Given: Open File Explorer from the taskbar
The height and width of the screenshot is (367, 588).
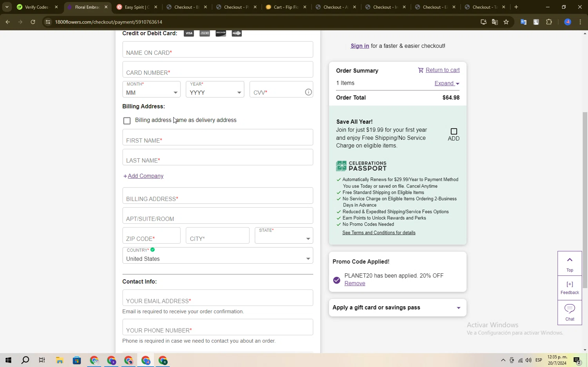Looking at the screenshot, I should [60, 360].
